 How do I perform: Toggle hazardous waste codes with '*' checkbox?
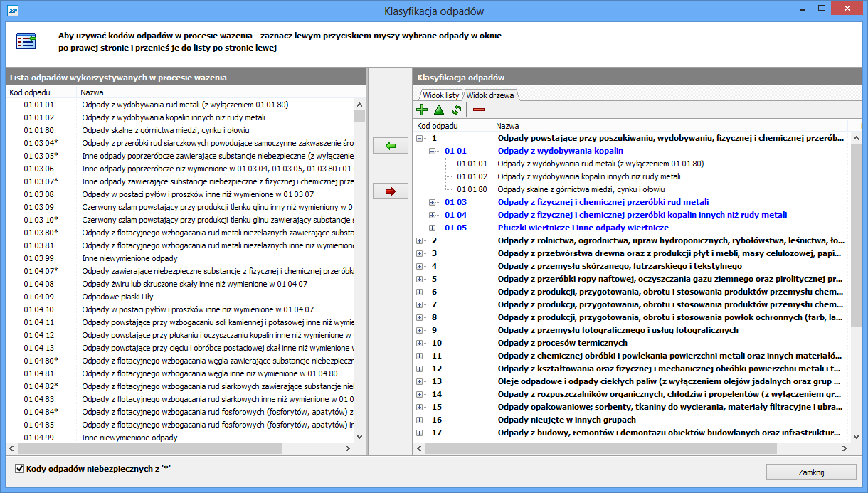pyautogui.click(x=19, y=469)
